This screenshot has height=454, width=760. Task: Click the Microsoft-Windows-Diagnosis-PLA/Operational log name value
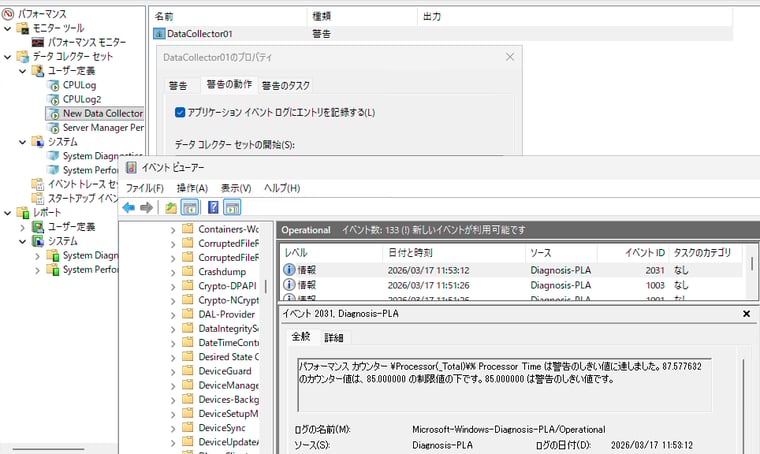pyautogui.click(x=508, y=429)
